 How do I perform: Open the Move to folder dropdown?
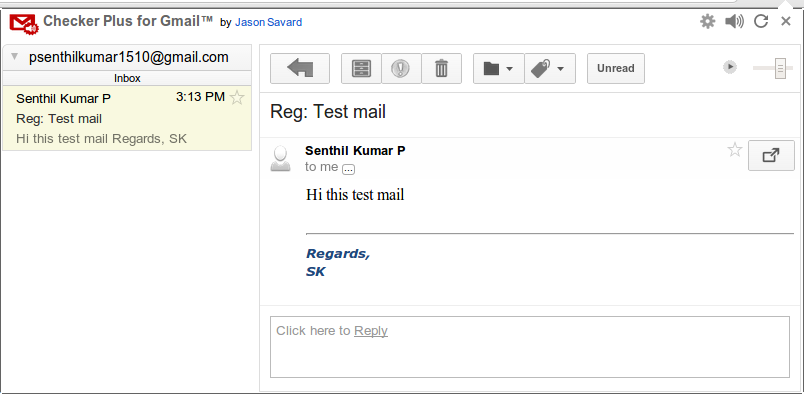(498, 68)
